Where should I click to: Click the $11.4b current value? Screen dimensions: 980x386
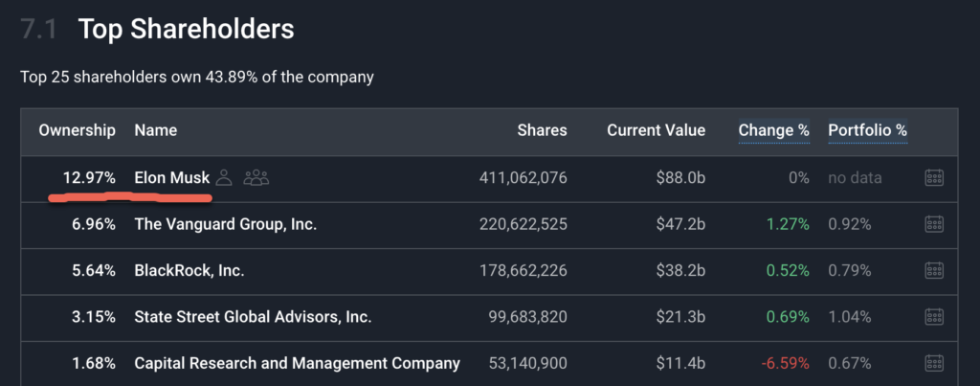point(680,363)
